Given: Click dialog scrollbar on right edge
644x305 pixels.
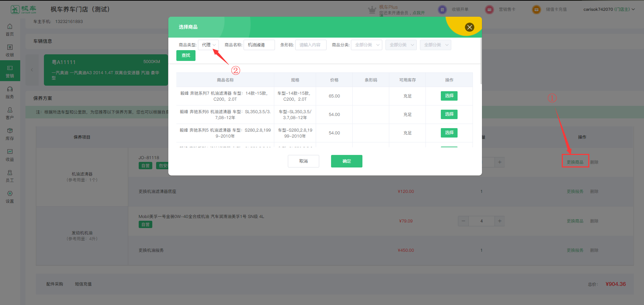Looking at the screenshot, I should (481, 61).
